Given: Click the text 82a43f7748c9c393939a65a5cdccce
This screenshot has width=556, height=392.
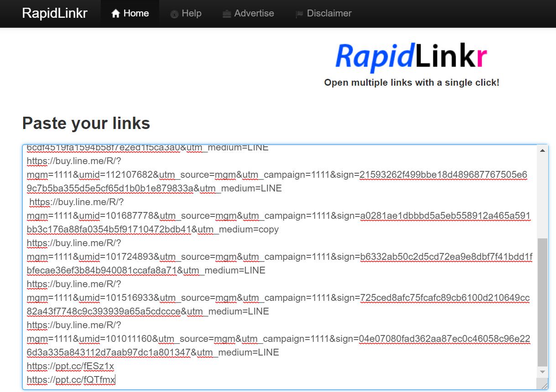Looking at the screenshot, I should coord(104,311).
